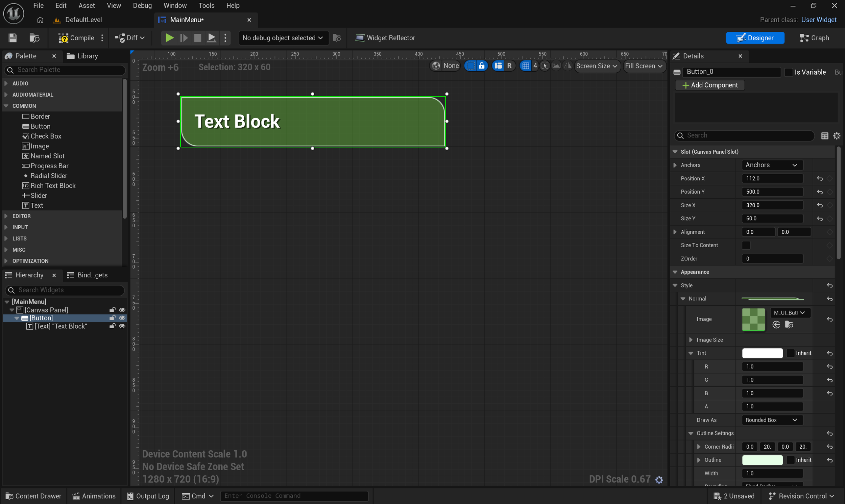Reset Corner Radii to default arrow
This screenshot has height=504, width=845.
(830, 447)
